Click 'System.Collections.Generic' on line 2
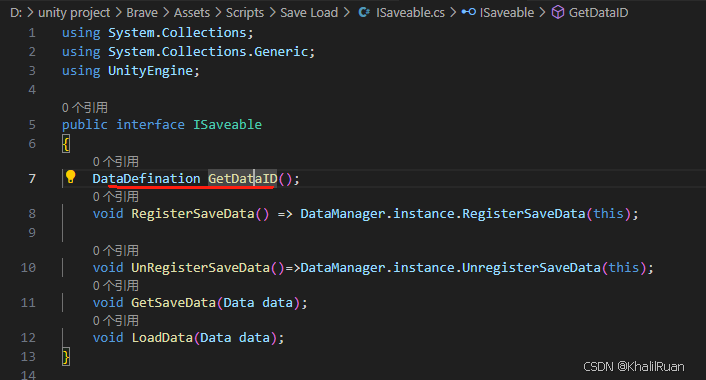The height and width of the screenshot is (380, 706). pos(208,52)
